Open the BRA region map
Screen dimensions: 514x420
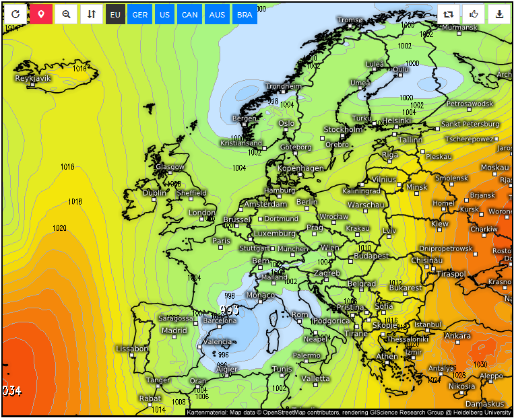(x=245, y=15)
